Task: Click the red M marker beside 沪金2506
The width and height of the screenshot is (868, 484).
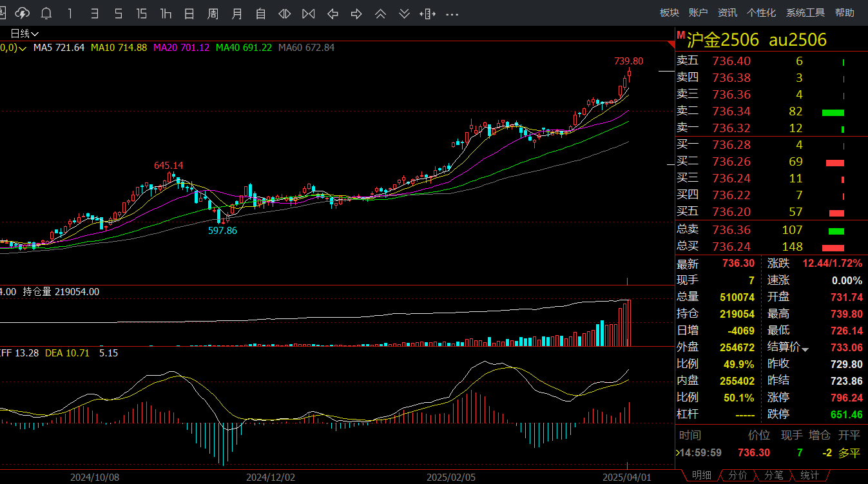Action: (680, 35)
